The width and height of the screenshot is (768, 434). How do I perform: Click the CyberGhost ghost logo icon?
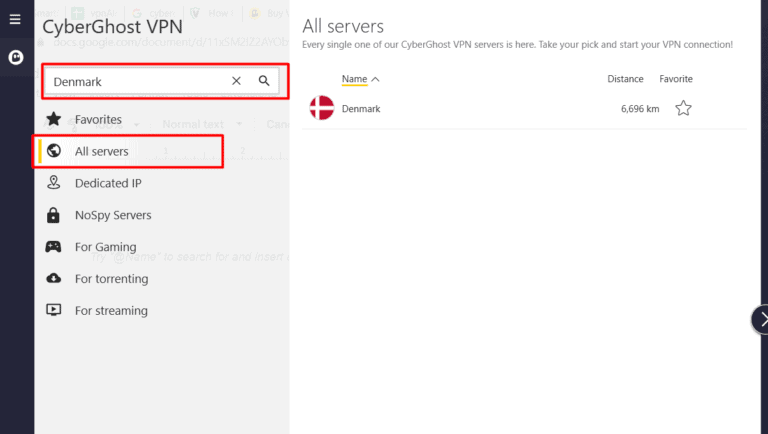(x=16, y=58)
